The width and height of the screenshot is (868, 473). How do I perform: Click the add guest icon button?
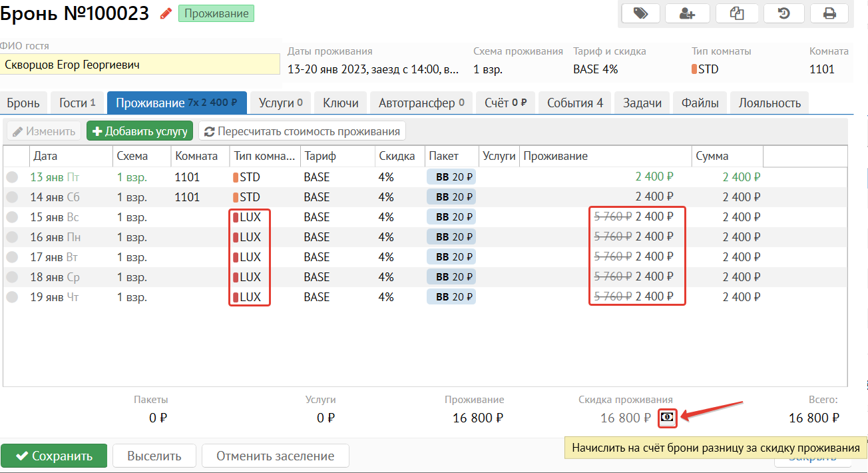click(x=688, y=13)
